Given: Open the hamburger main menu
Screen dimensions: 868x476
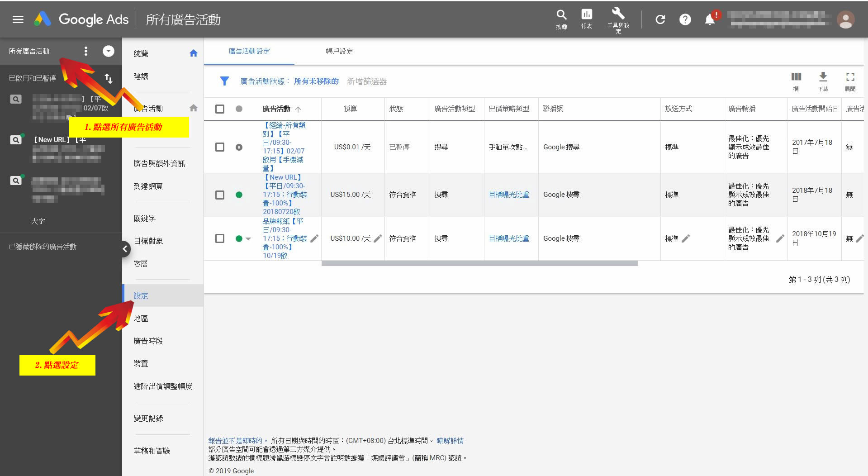Looking at the screenshot, I should point(18,19).
